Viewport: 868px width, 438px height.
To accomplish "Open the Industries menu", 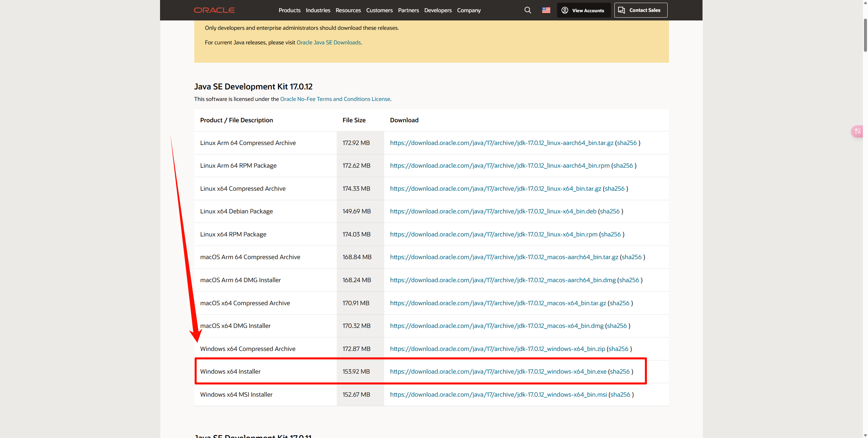I will click(318, 10).
